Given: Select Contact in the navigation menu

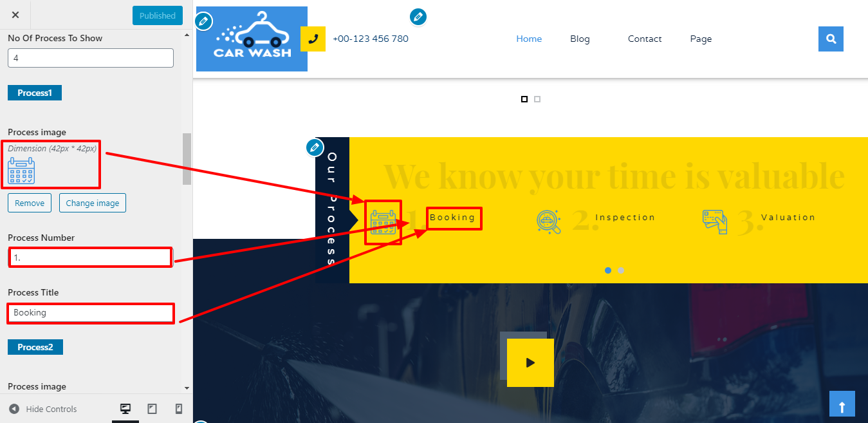Looking at the screenshot, I should point(645,39).
